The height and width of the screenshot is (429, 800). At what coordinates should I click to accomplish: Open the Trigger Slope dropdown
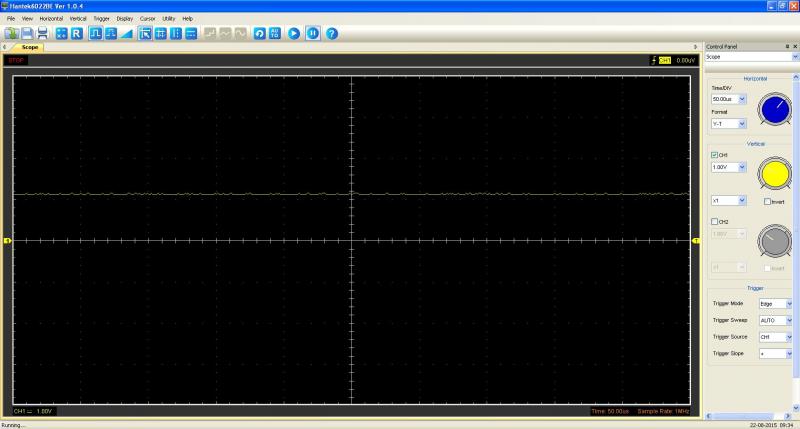pos(789,354)
